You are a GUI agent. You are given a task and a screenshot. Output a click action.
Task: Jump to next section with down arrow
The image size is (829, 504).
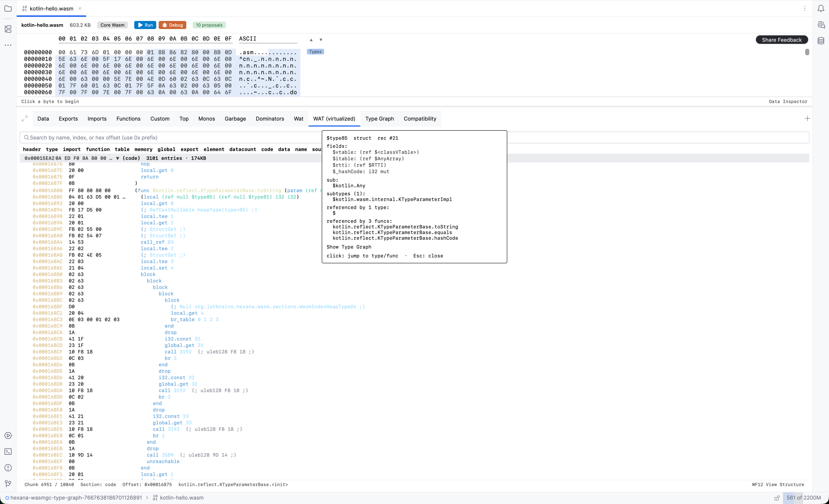321,40
